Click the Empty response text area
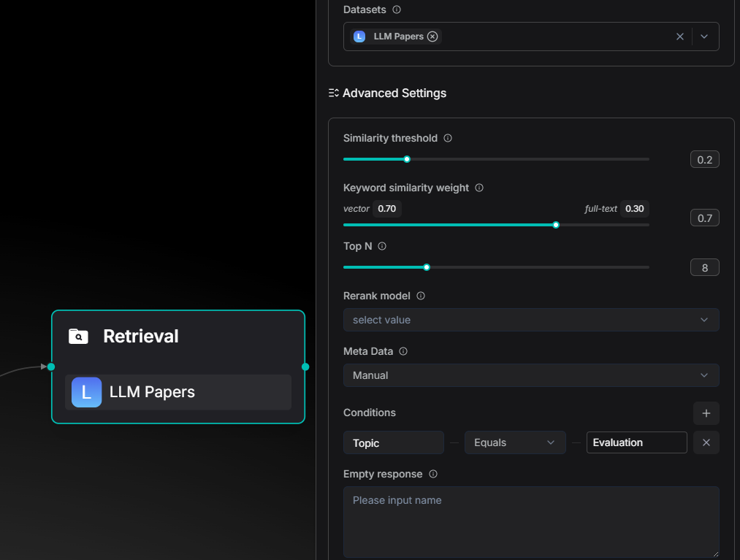Image resolution: width=740 pixels, height=560 pixels. [x=531, y=522]
